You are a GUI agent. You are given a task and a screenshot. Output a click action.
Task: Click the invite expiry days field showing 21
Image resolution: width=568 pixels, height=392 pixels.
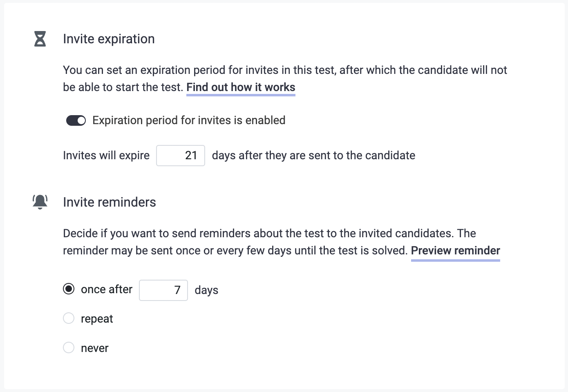coord(181,156)
